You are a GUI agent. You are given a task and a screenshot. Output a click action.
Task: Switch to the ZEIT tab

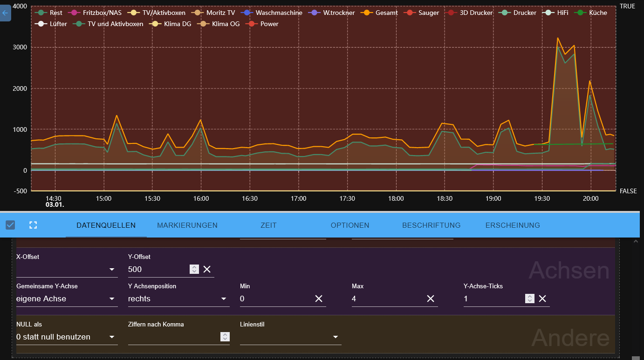click(x=268, y=225)
